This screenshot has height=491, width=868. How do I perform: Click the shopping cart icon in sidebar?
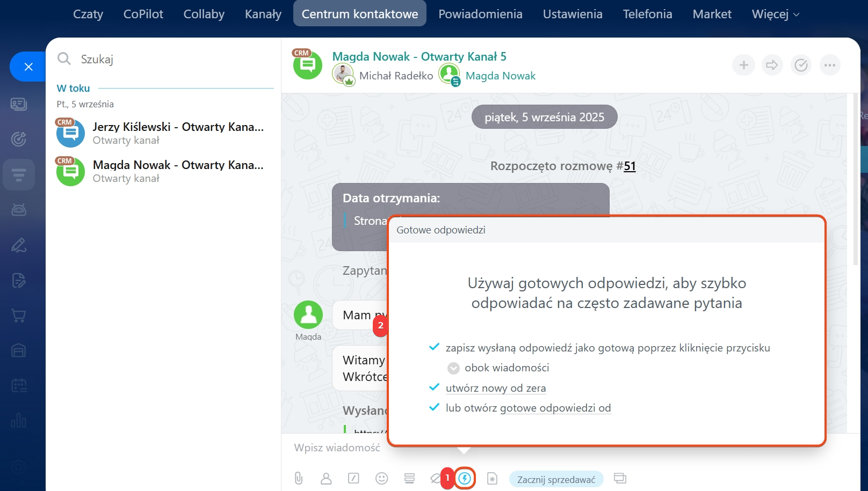[19, 316]
